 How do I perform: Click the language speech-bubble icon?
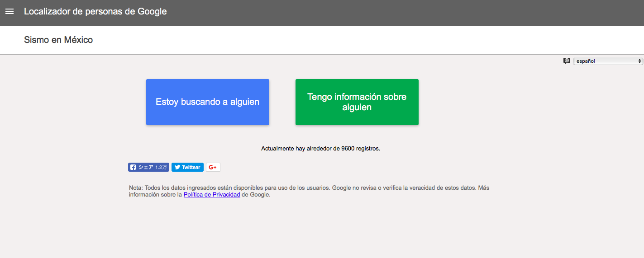click(x=567, y=61)
